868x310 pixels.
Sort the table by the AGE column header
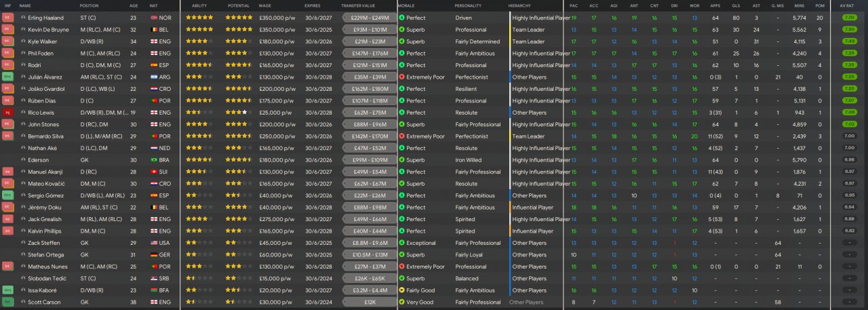tap(134, 5)
